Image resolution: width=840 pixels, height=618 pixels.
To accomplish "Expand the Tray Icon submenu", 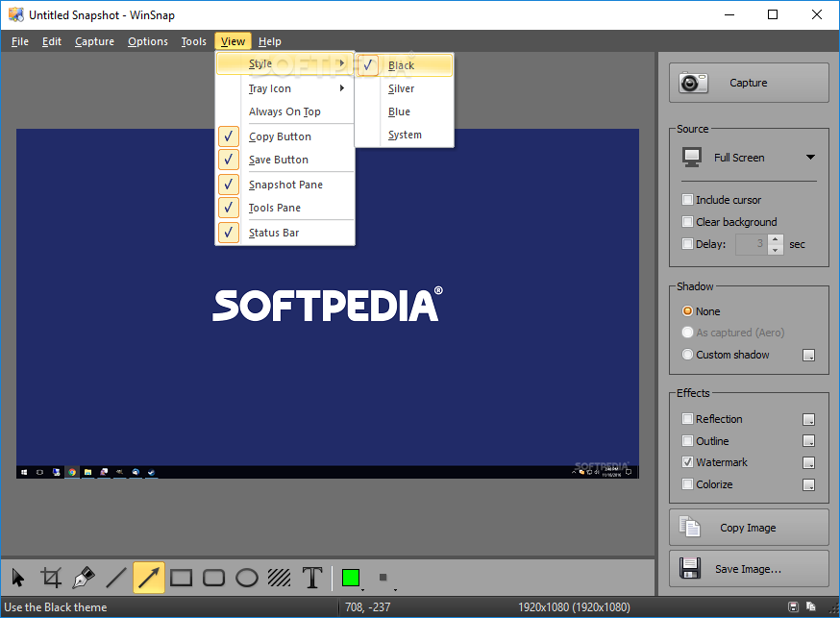I will tap(285, 88).
